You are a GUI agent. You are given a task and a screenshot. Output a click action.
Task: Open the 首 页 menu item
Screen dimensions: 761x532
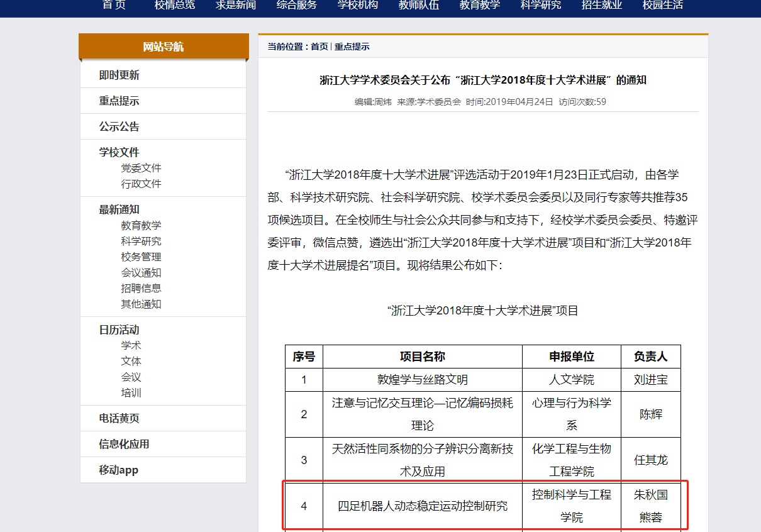pos(114,5)
